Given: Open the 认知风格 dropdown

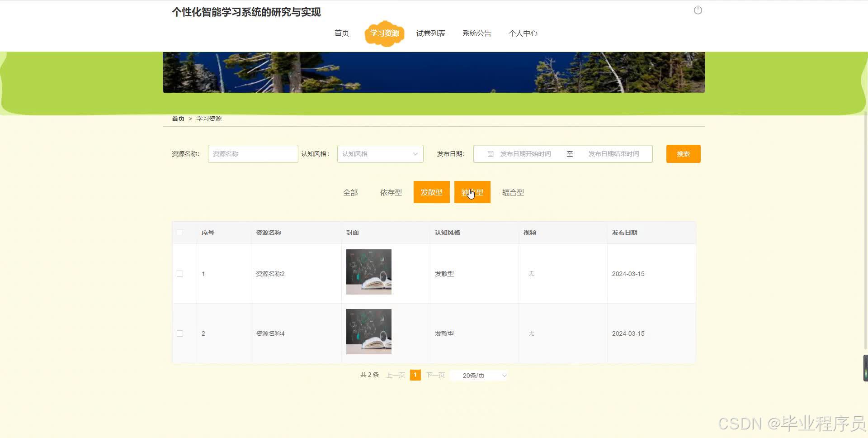Looking at the screenshot, I should coord(380,154).
